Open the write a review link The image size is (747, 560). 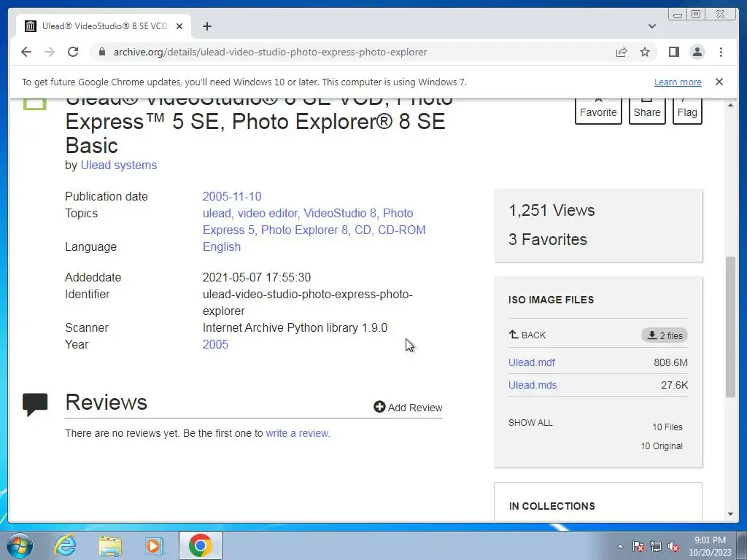pyautogui.click(x=297, y=433)
